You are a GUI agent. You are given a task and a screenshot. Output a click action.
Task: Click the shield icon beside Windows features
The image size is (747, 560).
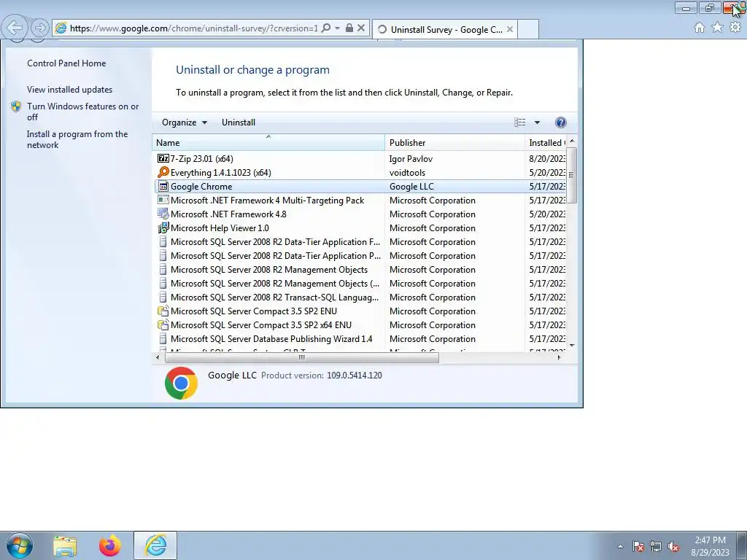(16, 106)
